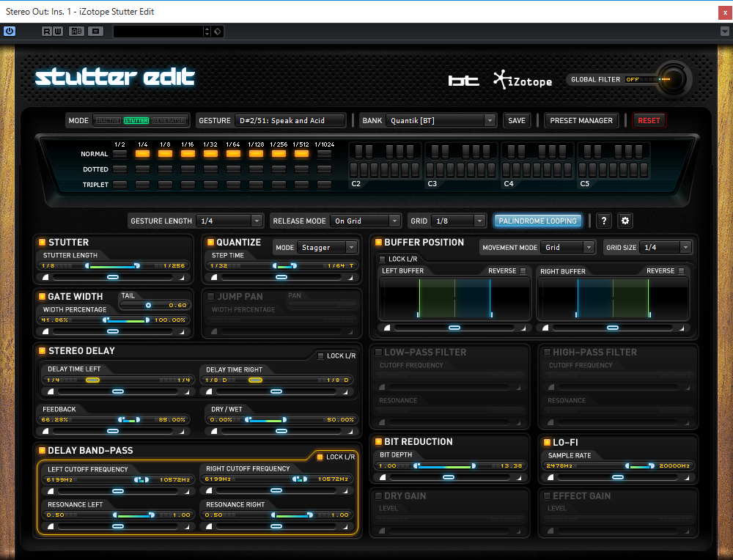Open the Grid Size dropdown

(x=666, y=247)
